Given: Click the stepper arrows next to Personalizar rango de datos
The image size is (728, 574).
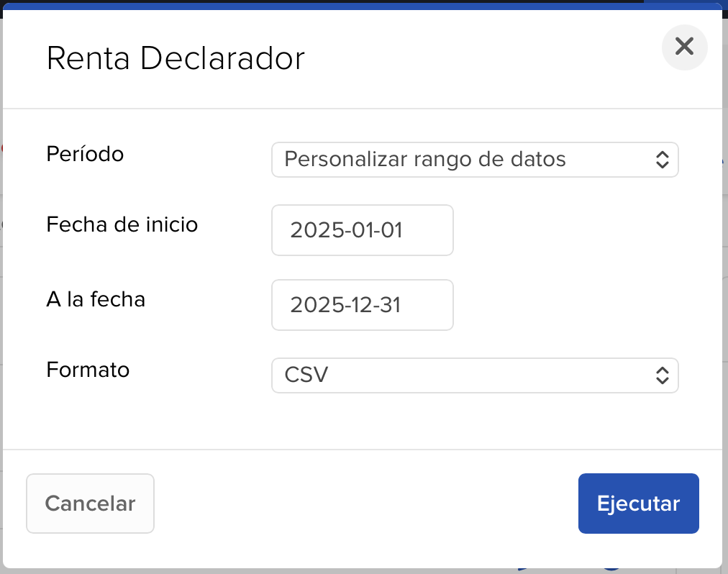Looking at the screenshot, I should click(662, 160).
